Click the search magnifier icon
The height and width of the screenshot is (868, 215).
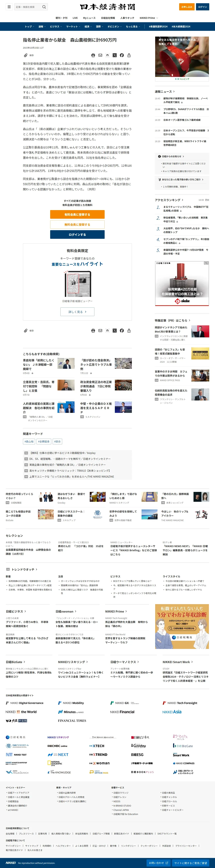coord(44,7)
